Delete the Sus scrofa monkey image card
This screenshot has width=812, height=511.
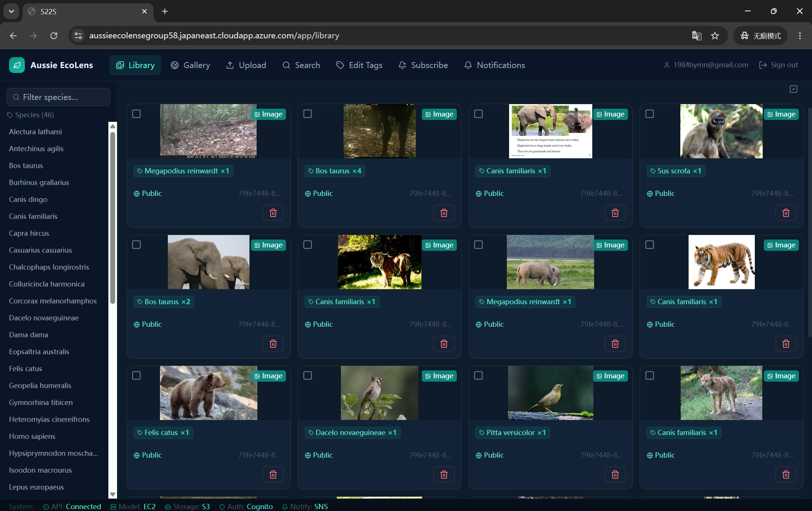pos(786,213)
